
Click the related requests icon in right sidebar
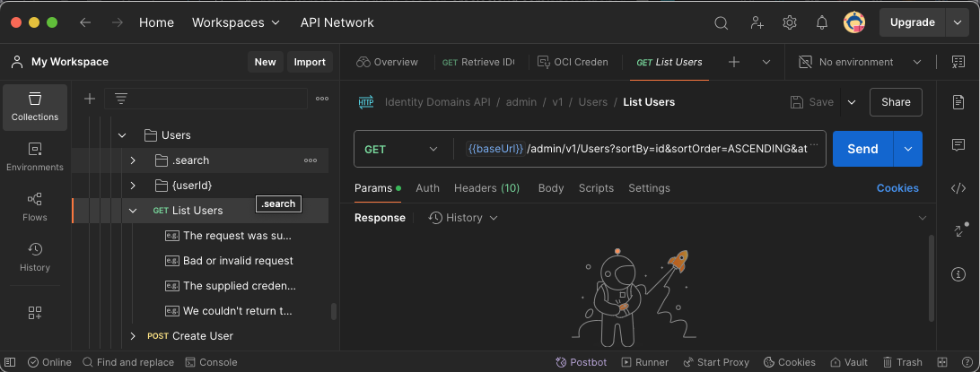[x=959, y=230]
